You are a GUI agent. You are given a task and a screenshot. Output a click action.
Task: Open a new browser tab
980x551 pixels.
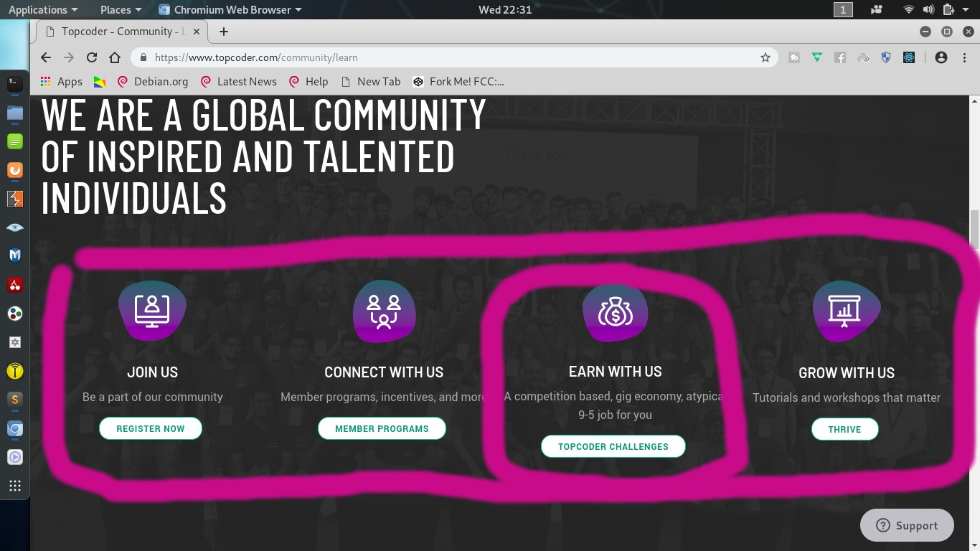(224, 32)
